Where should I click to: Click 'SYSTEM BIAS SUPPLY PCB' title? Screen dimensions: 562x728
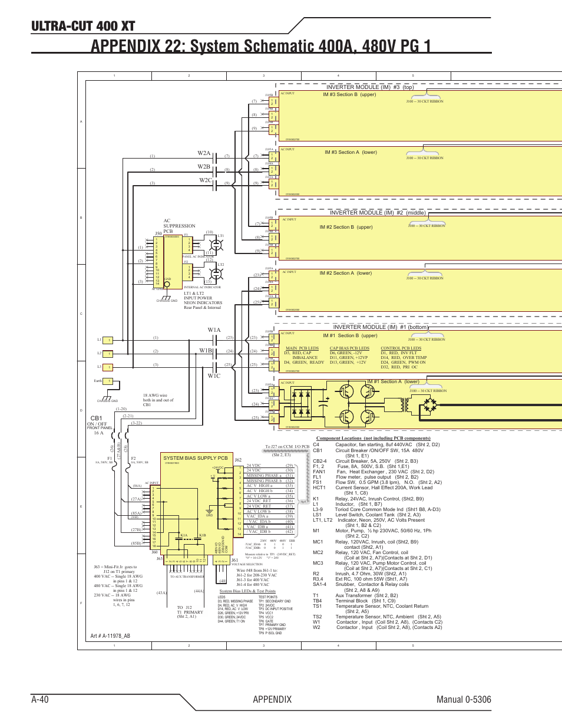(x=196, y=458)
